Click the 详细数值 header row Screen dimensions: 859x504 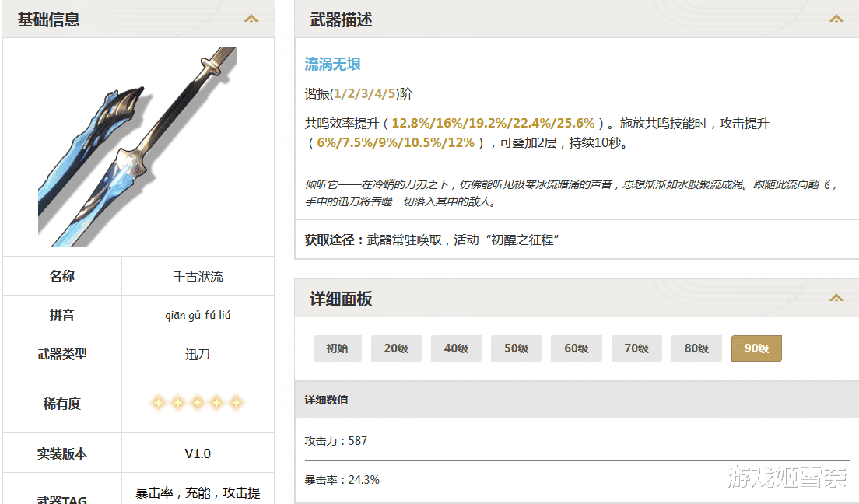coord(577,400)
